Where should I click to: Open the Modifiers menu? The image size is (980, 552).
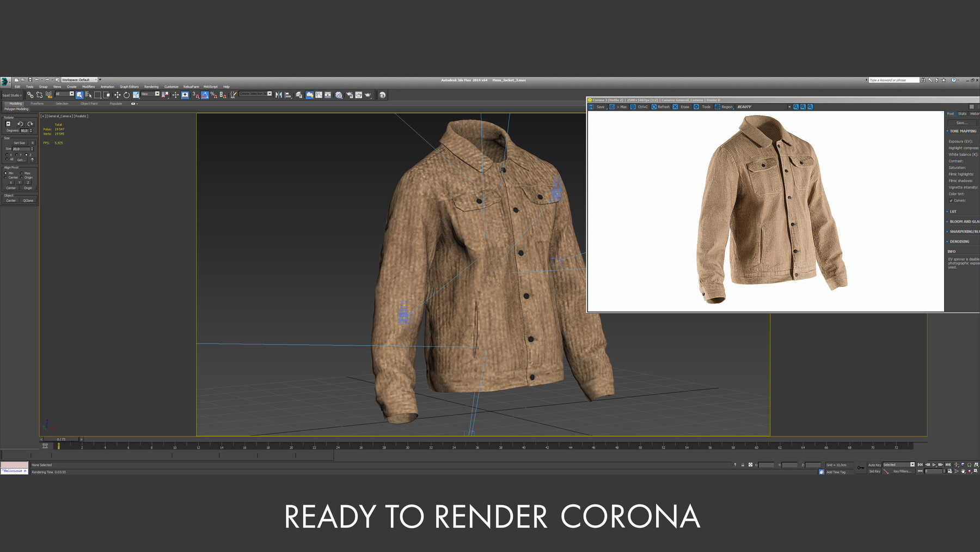(x=88, y=87)
